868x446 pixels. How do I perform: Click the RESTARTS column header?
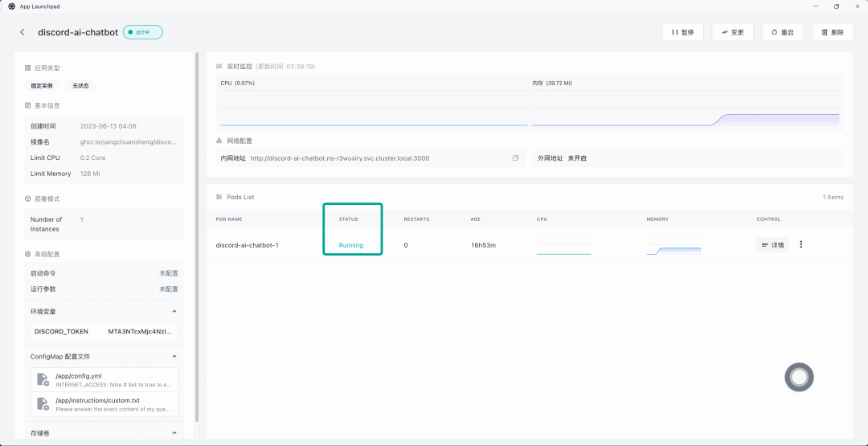pos(416,219)
